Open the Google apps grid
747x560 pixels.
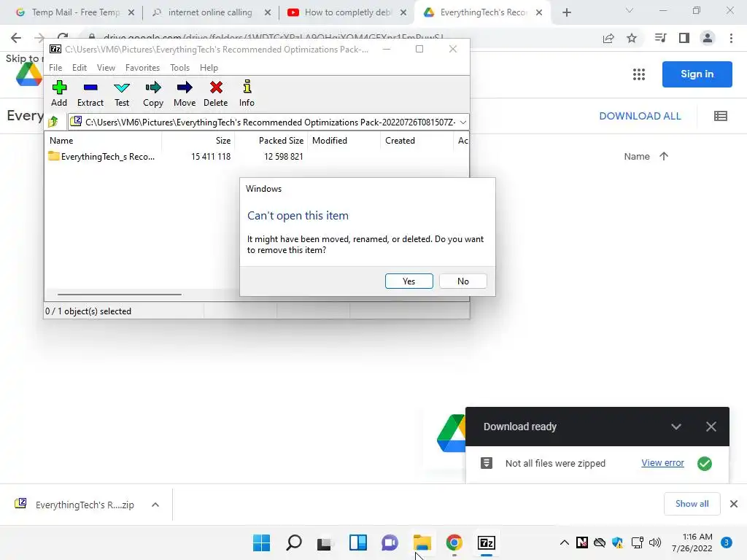pos(639,74)
